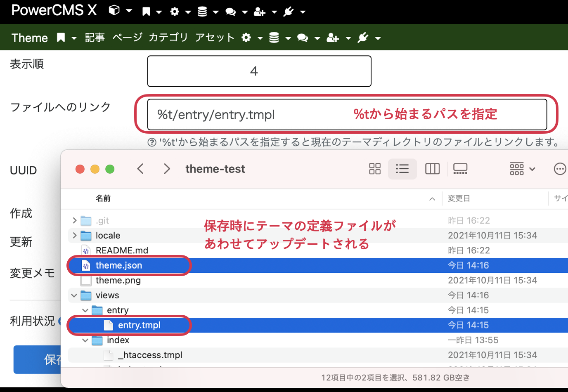Image resolution: width=568 pixels, height=392 pixels.
Task: Select the views folder row
Action: point(318,295)
